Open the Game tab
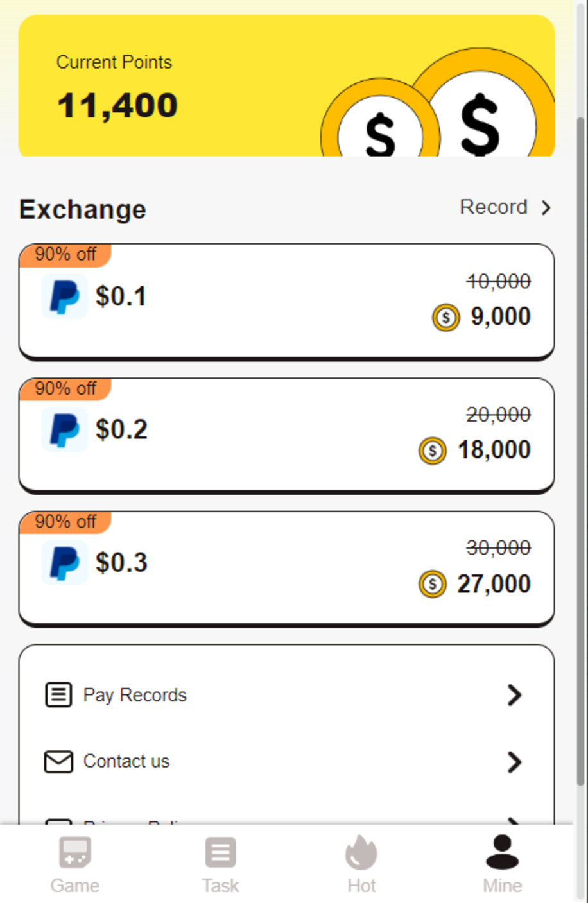 coord(75,864)
